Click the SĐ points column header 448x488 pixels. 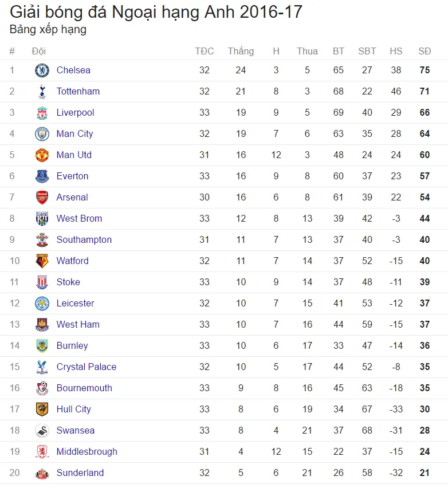(425, 51)
